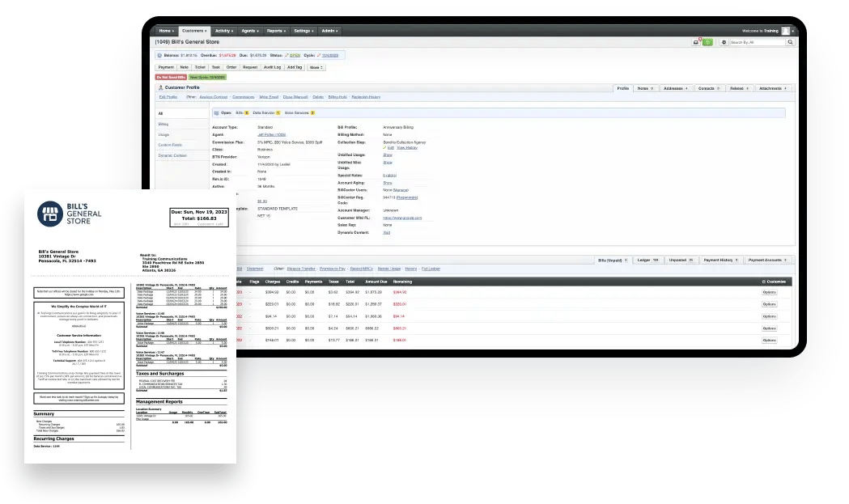
Task: Click the Note button
Action: [184, 68]
